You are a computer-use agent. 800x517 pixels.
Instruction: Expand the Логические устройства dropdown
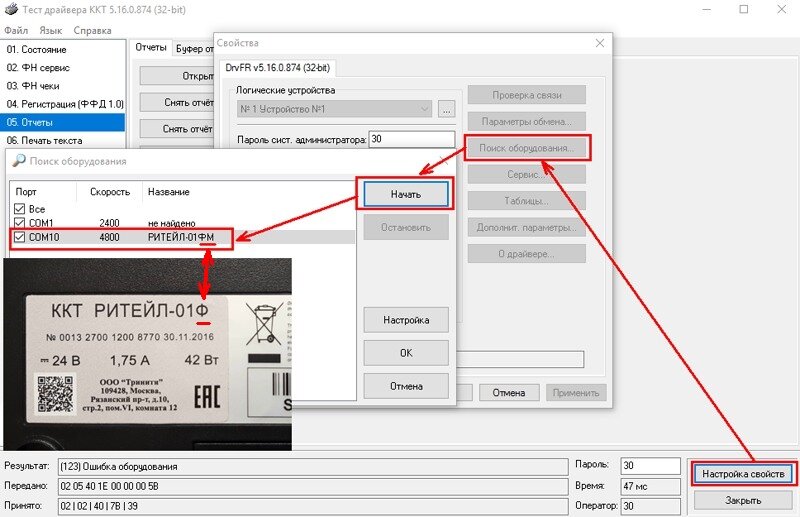(x=424, y=109)
